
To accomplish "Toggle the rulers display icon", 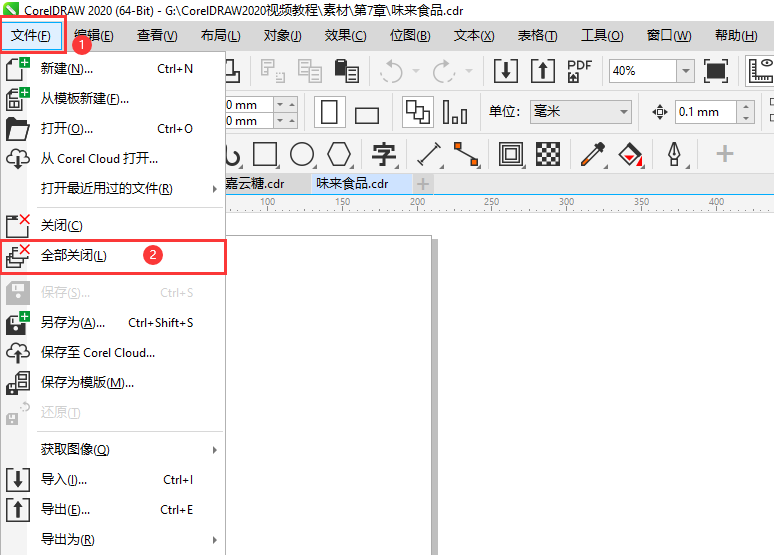I will [x=760, y=71].
